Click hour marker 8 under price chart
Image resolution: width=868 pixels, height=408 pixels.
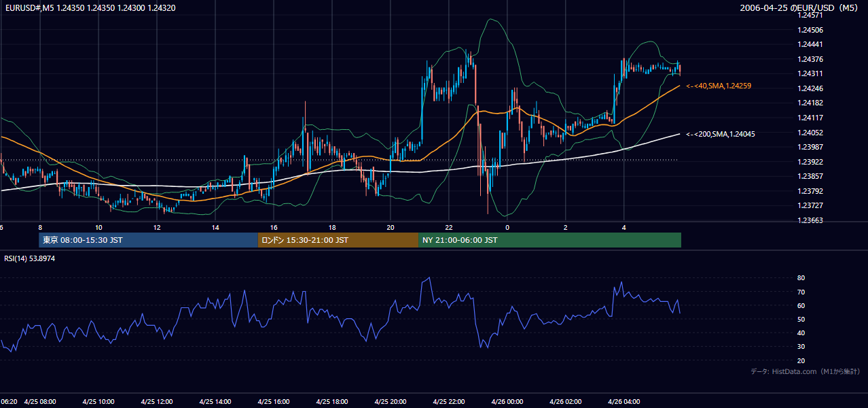[40, 227]
